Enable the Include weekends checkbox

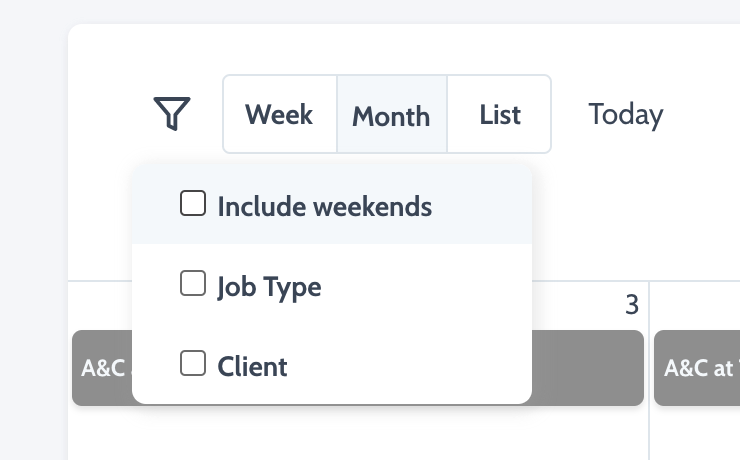click(192, 204)
